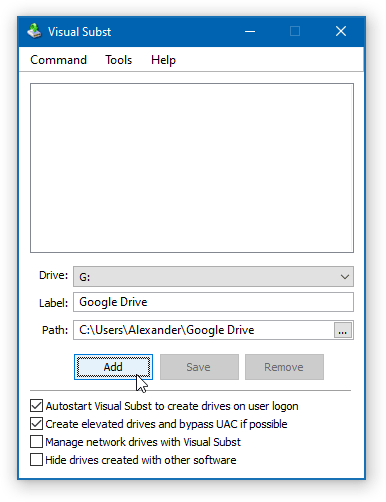Disable Autostart Visual Subst on user logon
This screenshot has height=502, width=386.
click(x=36, y=406)
